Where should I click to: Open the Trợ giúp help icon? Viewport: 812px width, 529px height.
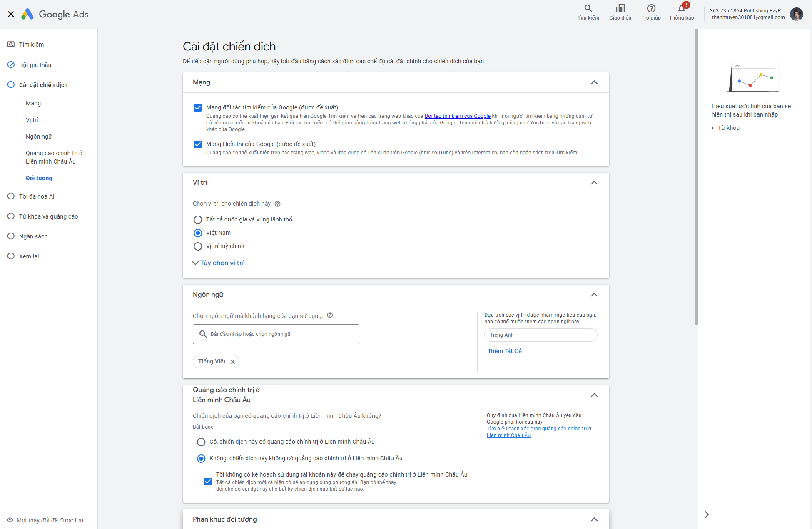point(651,8)
